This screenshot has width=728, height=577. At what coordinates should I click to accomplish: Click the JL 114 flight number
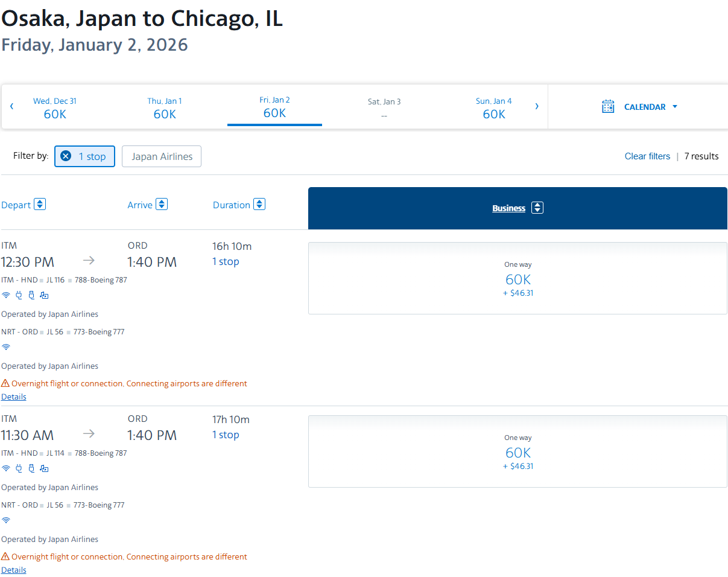pos(55,453)
